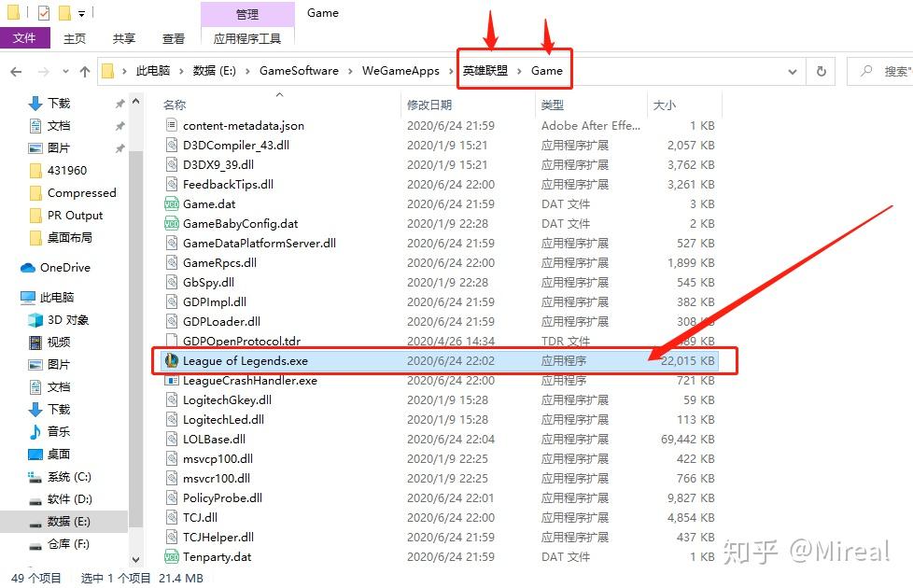Sort by the 类型 column header
The height and width of the screenshot is (588, 913).
click(x=552, y=105)
